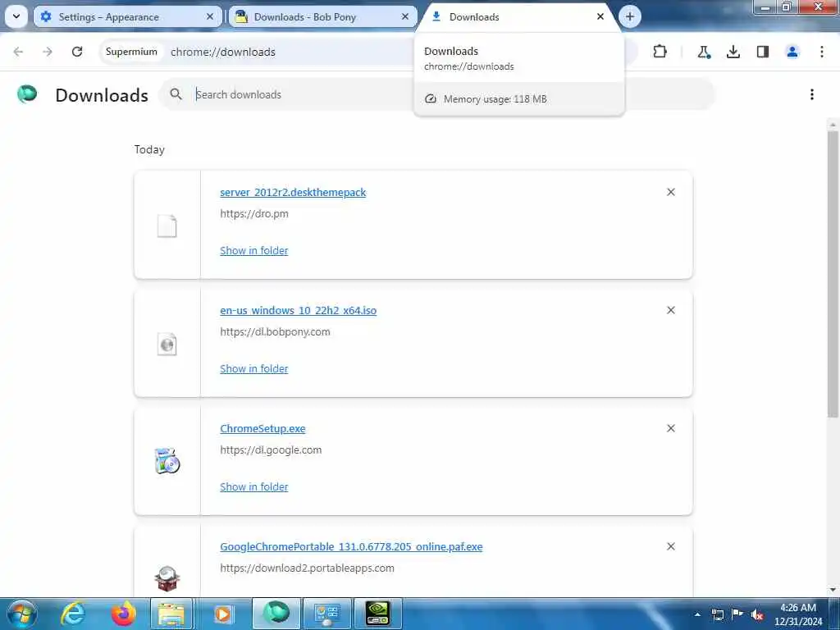Screen dimensions: 840x630
Task: Remove the GoogleChromePortable download entry
Action: click(x=671, y=546)
